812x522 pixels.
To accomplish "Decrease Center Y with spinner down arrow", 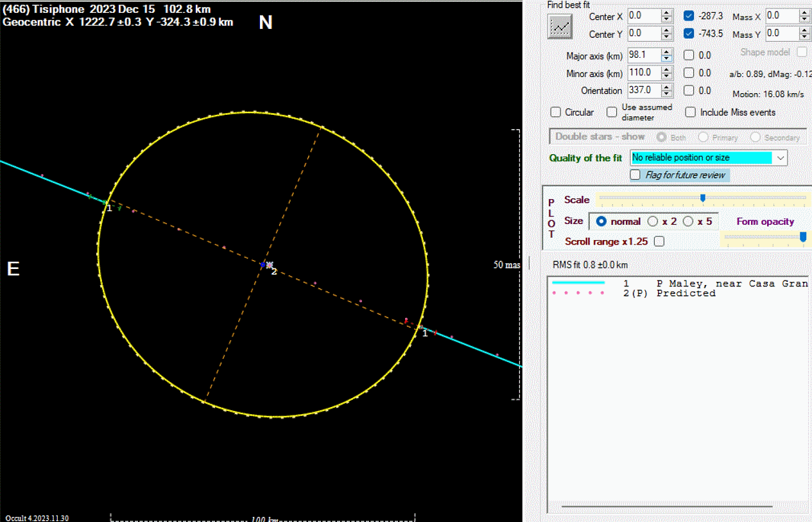I will (x=667, y=37).
